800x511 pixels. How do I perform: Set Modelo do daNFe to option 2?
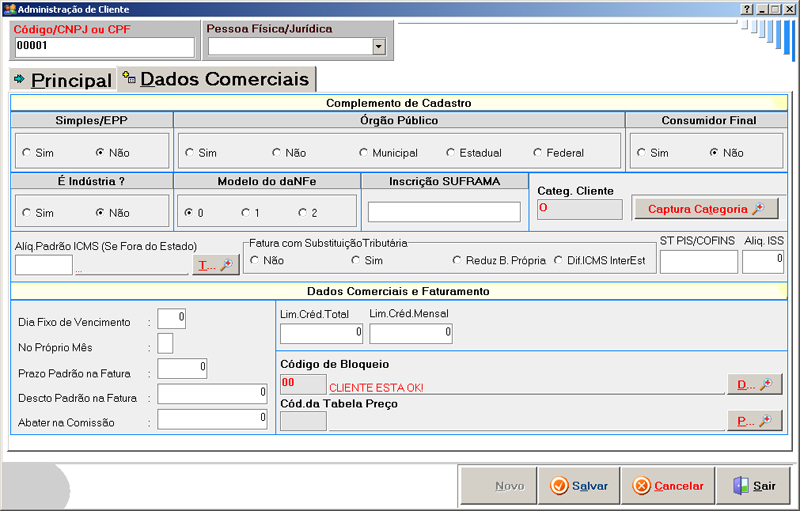click(303, 213)
